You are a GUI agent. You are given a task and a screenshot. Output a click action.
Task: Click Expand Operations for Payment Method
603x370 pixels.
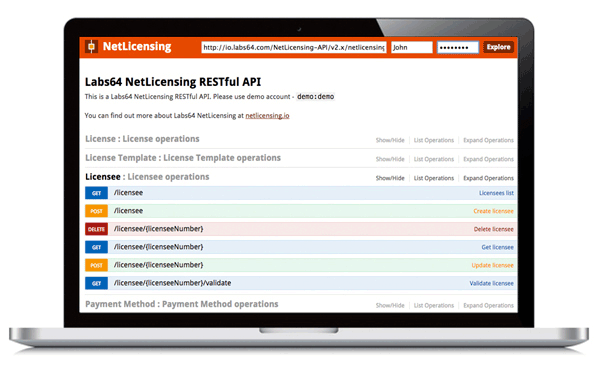(488, 305)
